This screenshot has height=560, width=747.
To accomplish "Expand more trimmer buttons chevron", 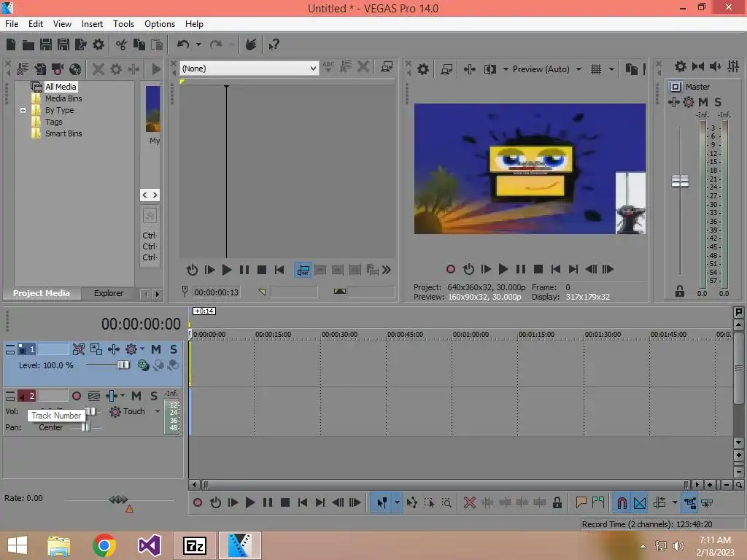I will click(387, 270).
